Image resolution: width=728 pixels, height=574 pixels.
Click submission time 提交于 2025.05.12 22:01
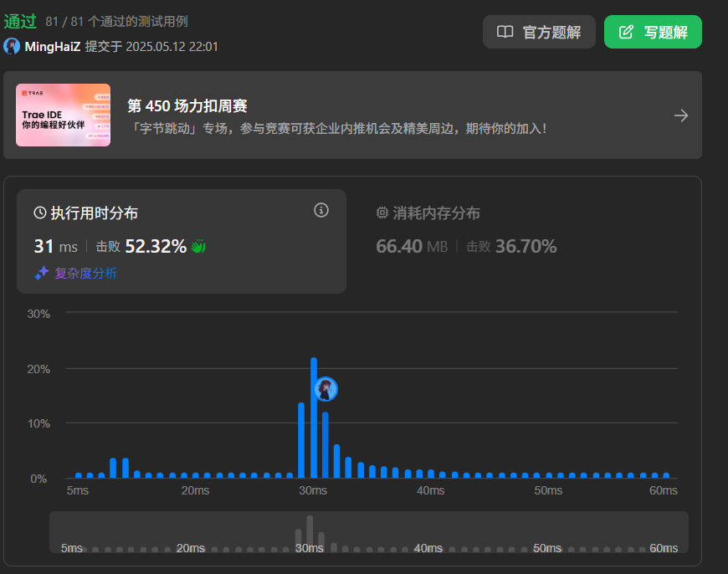pos(151,47)
